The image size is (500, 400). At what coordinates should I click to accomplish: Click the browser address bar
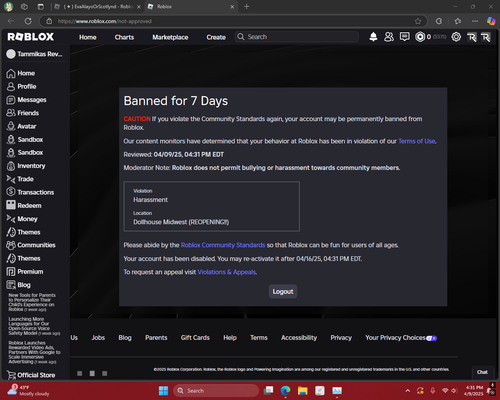tap(233, 21)
